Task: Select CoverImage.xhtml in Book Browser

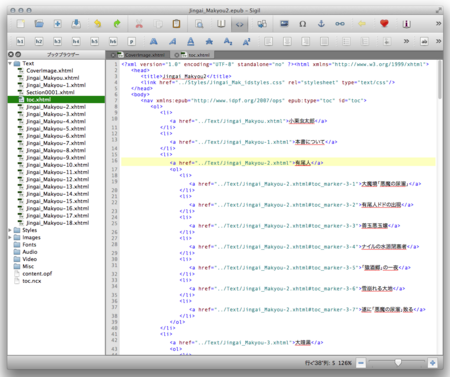Action: 50,71
